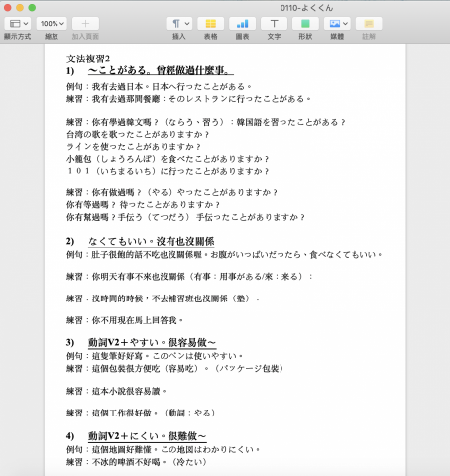Click the heading 動詞V2＋にくい。很難做～
The width and height of the screenshot is (450, 476).
click(x=148, y=436)
